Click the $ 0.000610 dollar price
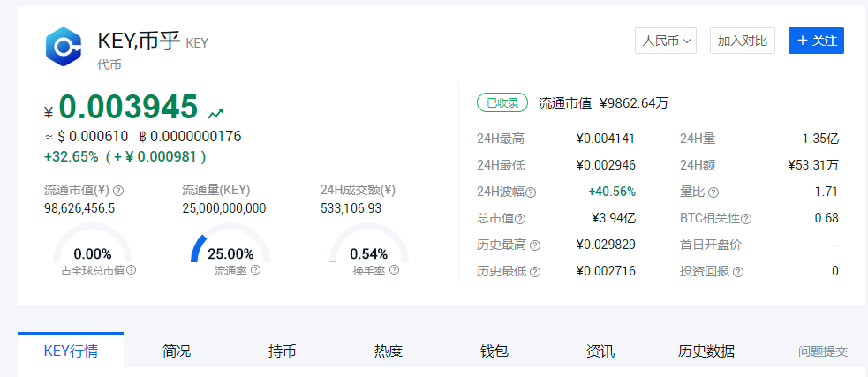The width and height of the screenshot is (868, 377). (93, 136)
